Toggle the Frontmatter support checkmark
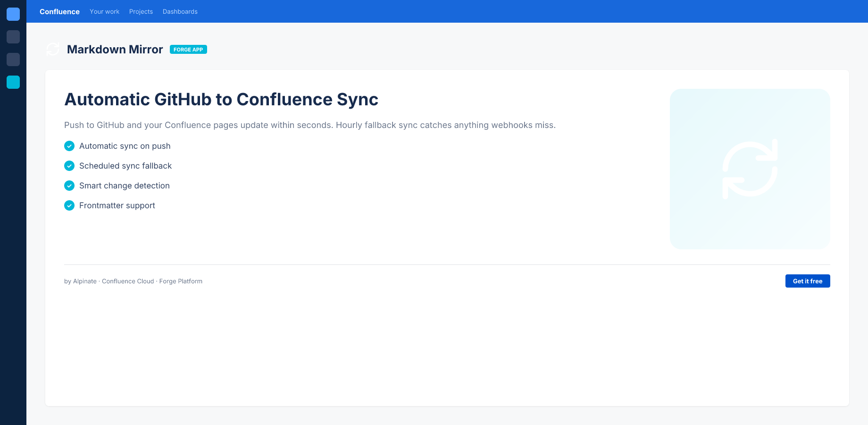Viewport: 868px width, 425px height. (x=69, y=205)
